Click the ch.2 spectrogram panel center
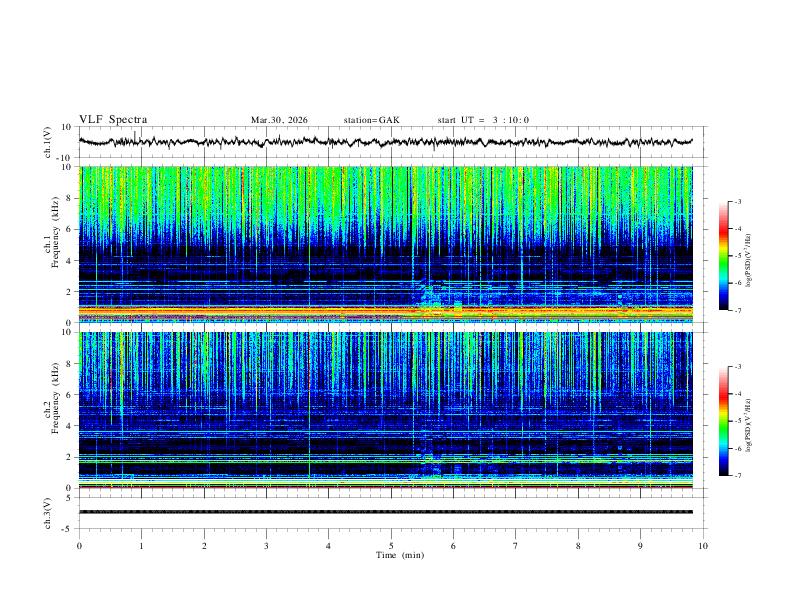The height and width of the screenshot is (612, 792). (x=385, y=410)
